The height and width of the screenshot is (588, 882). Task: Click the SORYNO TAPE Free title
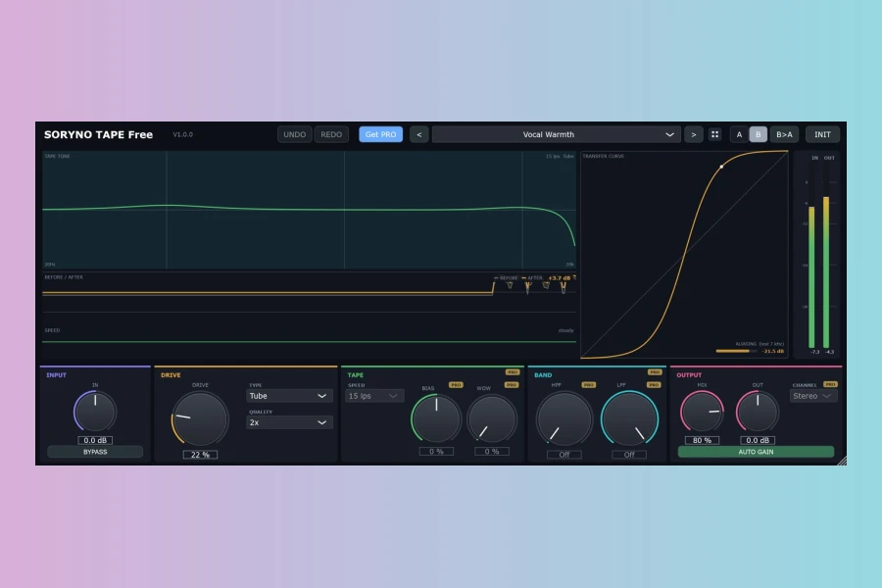pyautogui.click(x=98, y=134)
